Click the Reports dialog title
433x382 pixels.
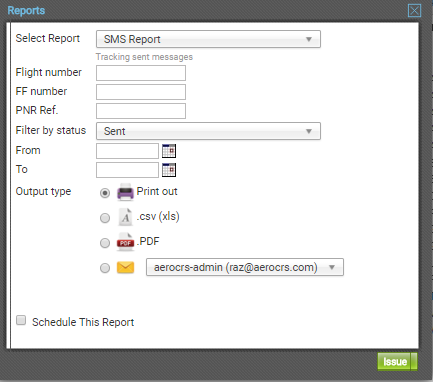pyautogui.click(x=26, y=11)
